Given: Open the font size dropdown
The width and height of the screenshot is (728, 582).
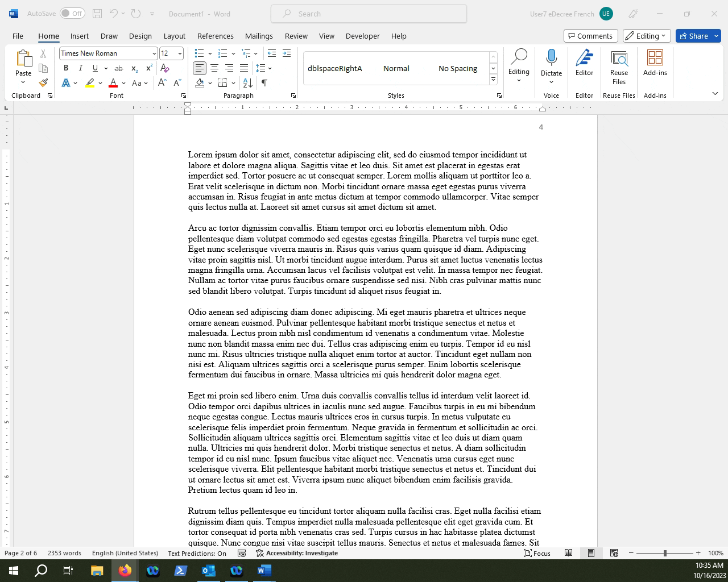Looking at the screenshot, I should click(x=180, y=53).
